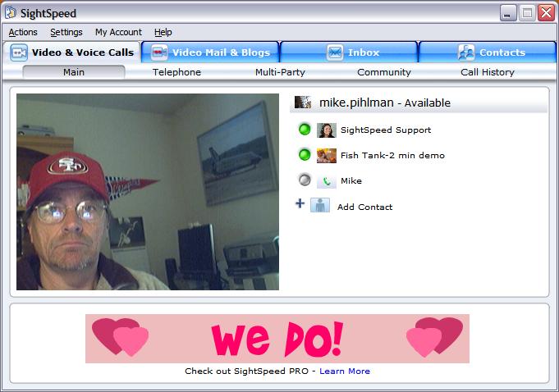Switch to the Inbox tab

point(349,52)
